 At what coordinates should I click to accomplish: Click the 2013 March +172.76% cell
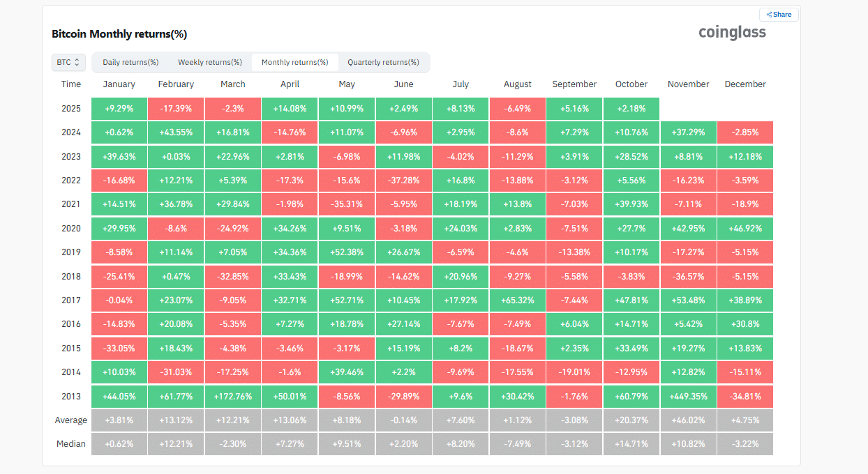(x=233, y=396)
